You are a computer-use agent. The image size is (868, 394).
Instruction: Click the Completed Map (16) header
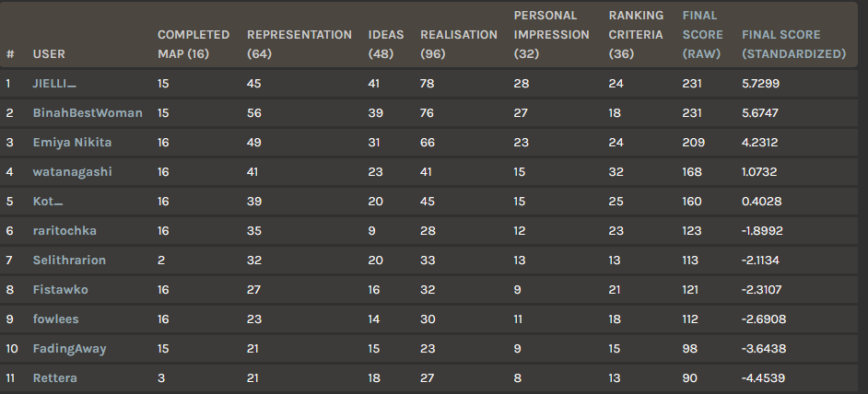pyautogui.click(x=194, y=44)
